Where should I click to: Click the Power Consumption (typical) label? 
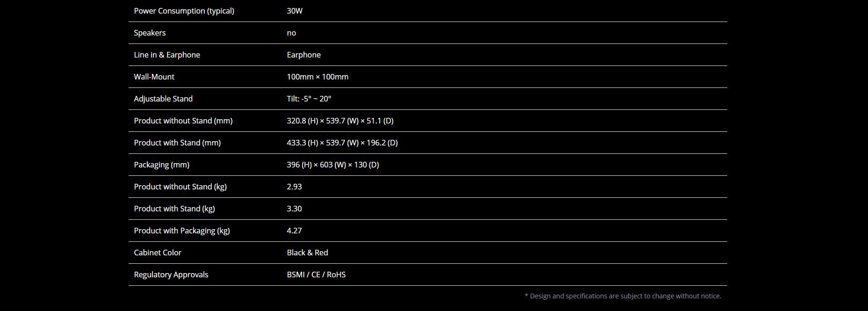(184, 11)
